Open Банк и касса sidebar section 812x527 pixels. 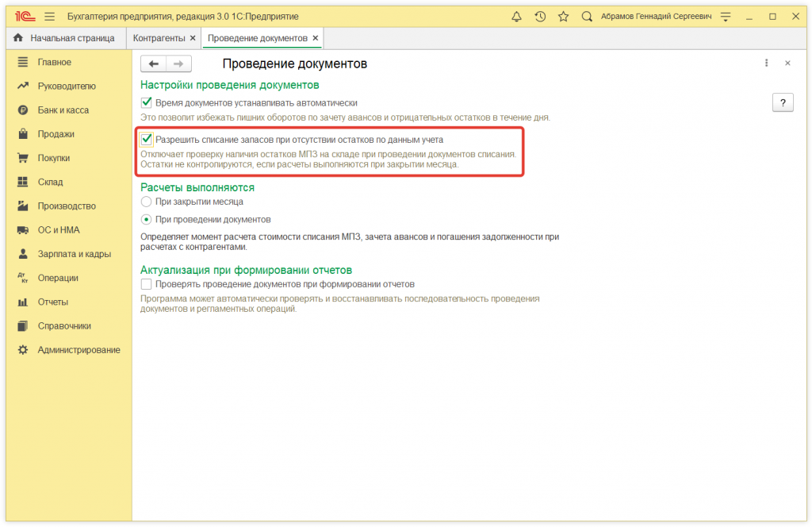[x=63, y=110]
